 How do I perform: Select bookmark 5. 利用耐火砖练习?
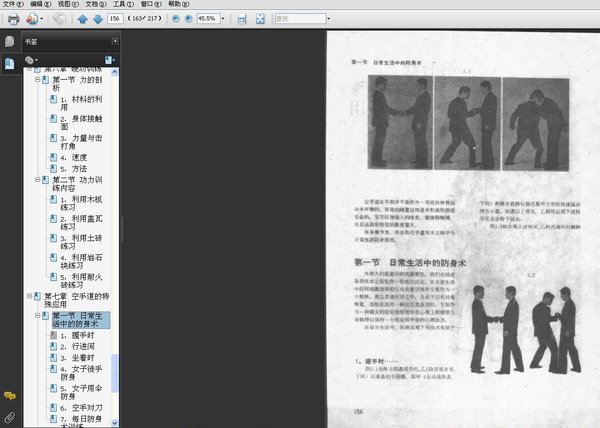pyautogui.click(x=81, y=281)
